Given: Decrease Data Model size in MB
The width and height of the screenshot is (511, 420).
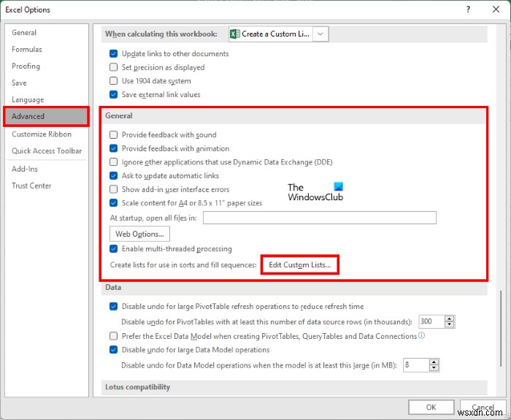Looking at the screenshot, I should coord(434,368).
